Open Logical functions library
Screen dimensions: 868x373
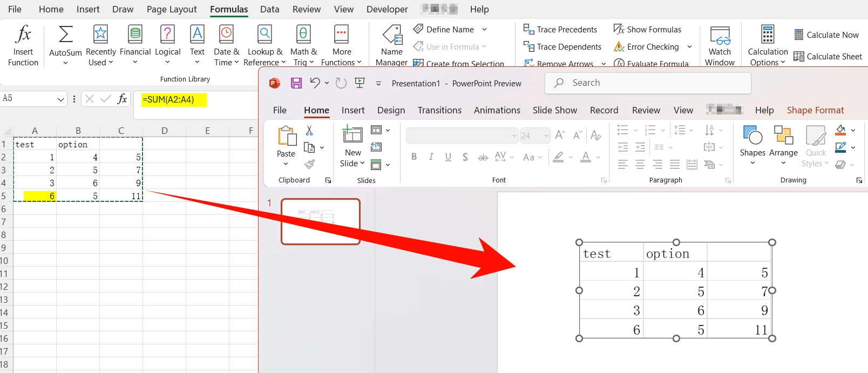pos(167,45)
